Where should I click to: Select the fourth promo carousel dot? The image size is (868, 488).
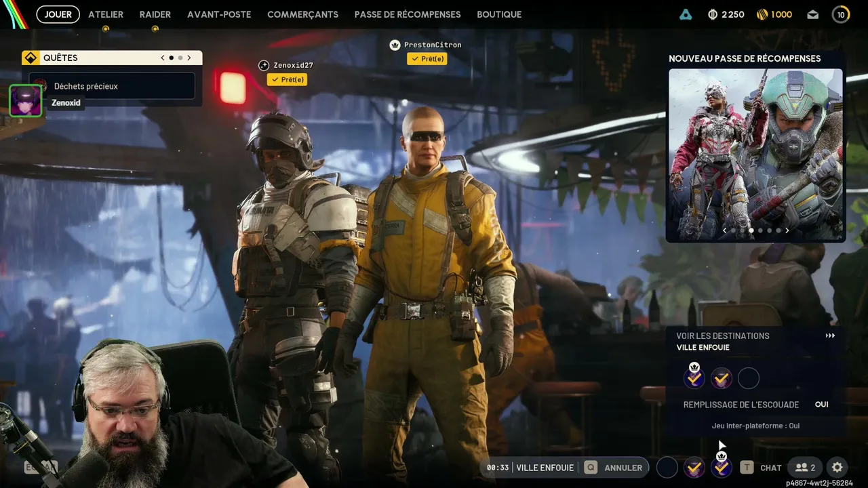point(759,230)
